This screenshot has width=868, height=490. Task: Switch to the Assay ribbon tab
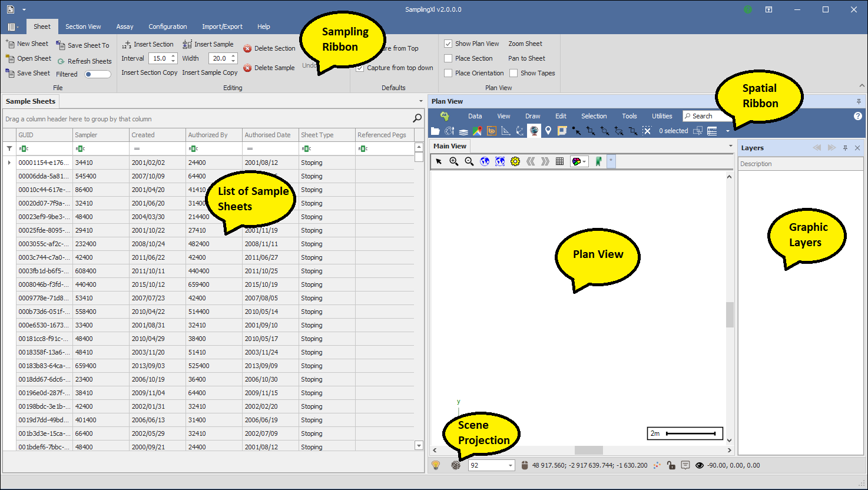click(125, 27)
